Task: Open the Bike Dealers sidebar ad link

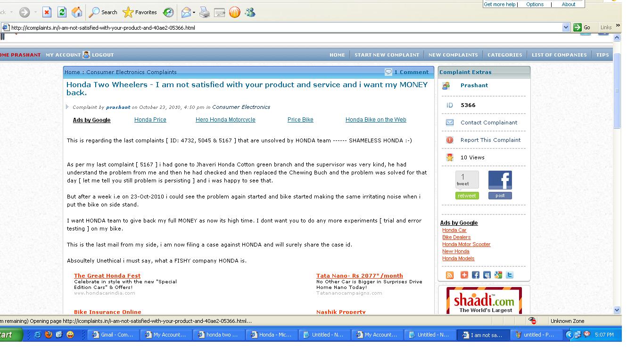Action: click(456, 237)
